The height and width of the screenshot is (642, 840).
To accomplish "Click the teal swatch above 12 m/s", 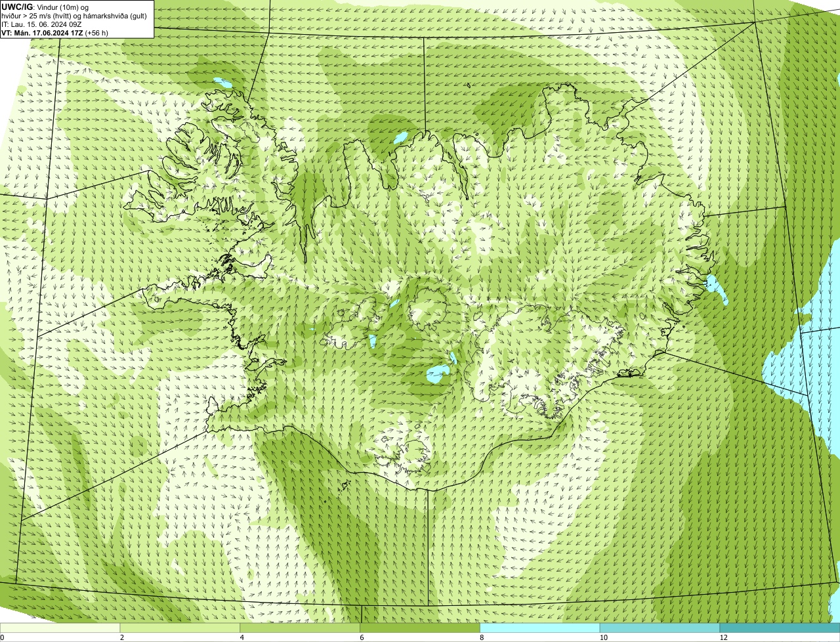I will tap(780, 628).
